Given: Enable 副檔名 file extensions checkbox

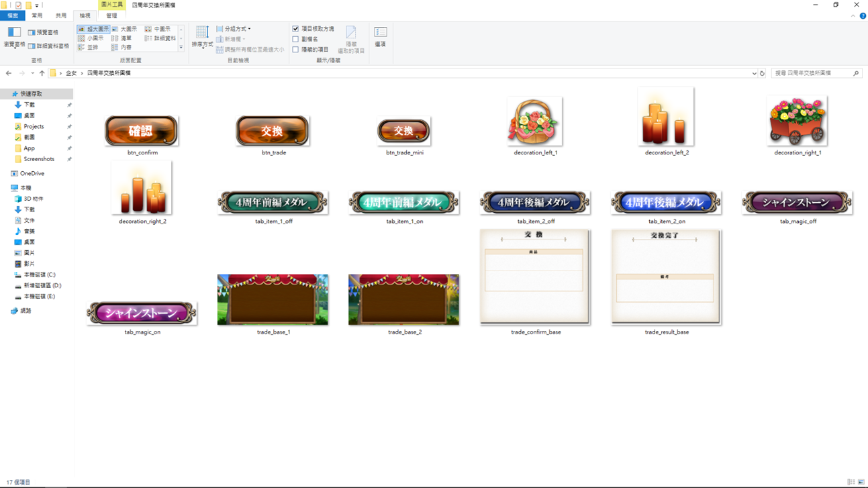Looking at the screenshot, I should click(295, 39).
